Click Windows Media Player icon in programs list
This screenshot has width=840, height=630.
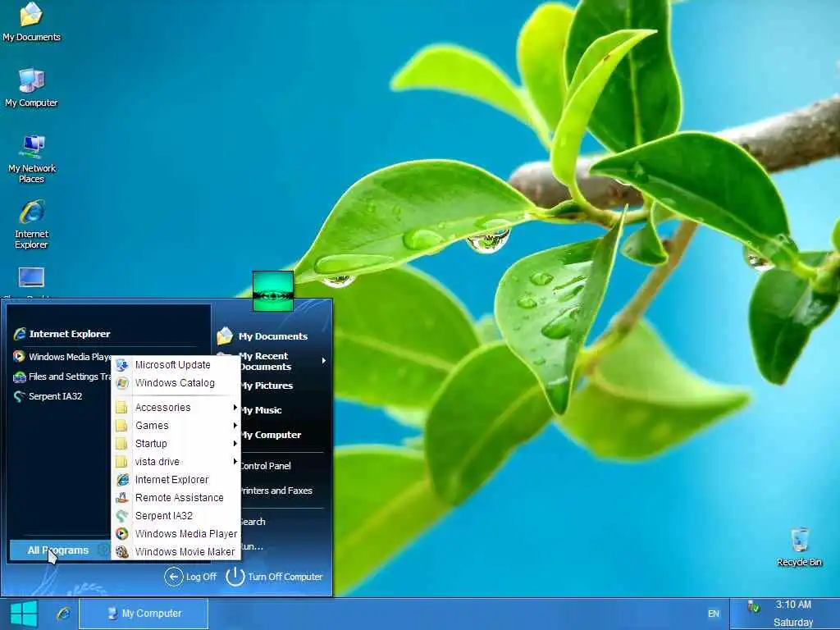(x=122, y=533)
